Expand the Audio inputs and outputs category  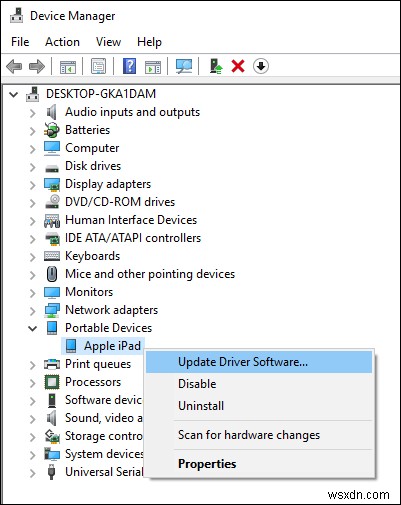[32, 113]
